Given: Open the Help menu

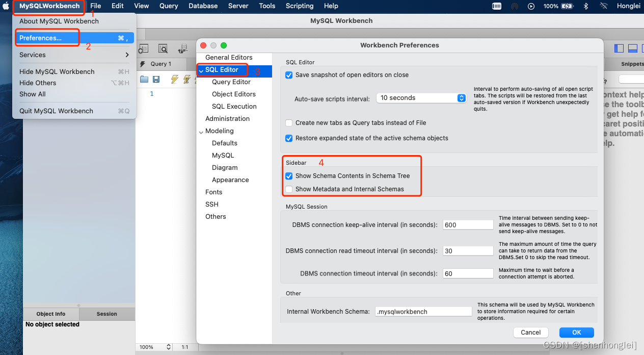Looking at the screenshot, I should pos(331,6).
